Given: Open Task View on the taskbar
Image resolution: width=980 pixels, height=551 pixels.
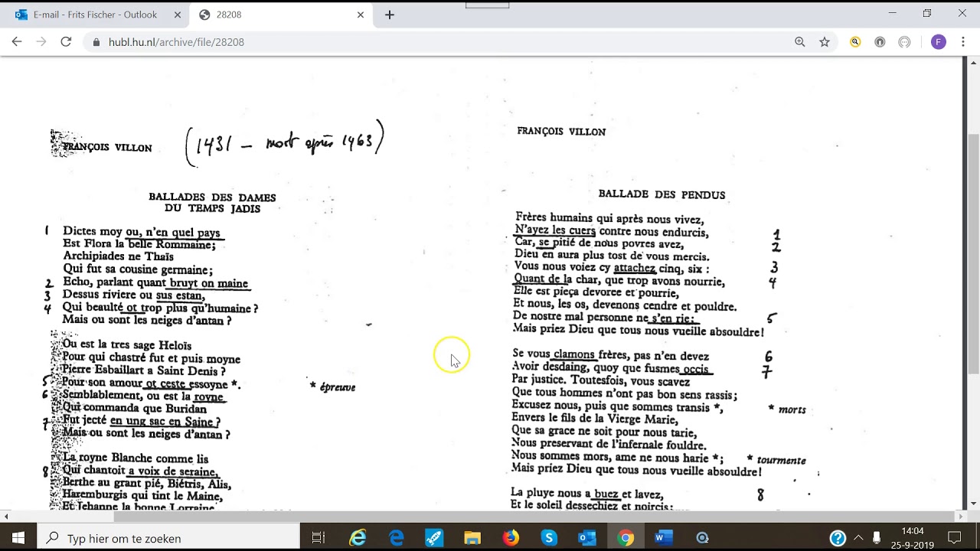Looking at the screenshot, I should point(318,538).
